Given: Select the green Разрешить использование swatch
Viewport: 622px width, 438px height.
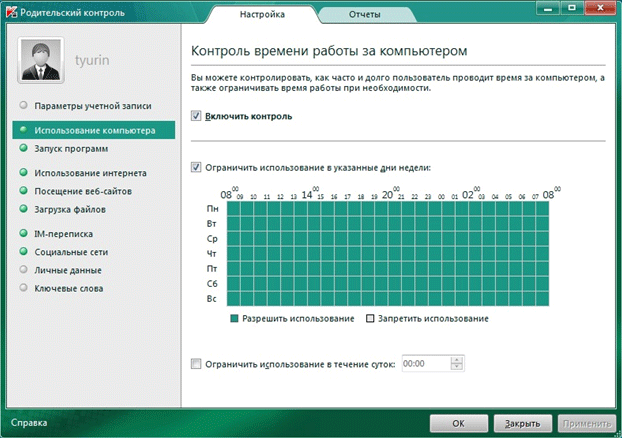Looking at the screenshot, I should tap(234, 319).
